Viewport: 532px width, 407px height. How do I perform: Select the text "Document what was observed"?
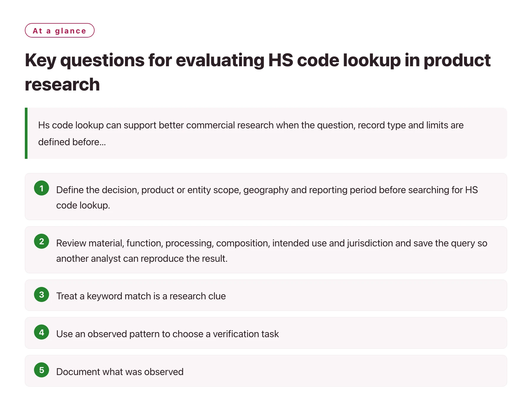point(120,372)
